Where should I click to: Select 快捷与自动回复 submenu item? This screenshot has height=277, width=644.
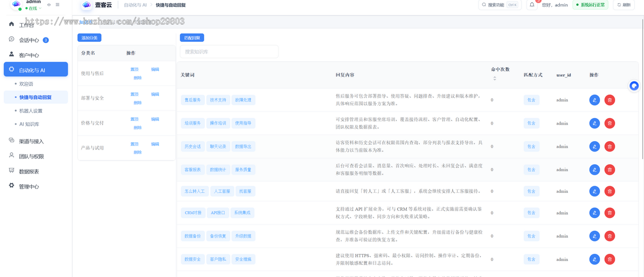pyautogui.click(x=36, y=97)
